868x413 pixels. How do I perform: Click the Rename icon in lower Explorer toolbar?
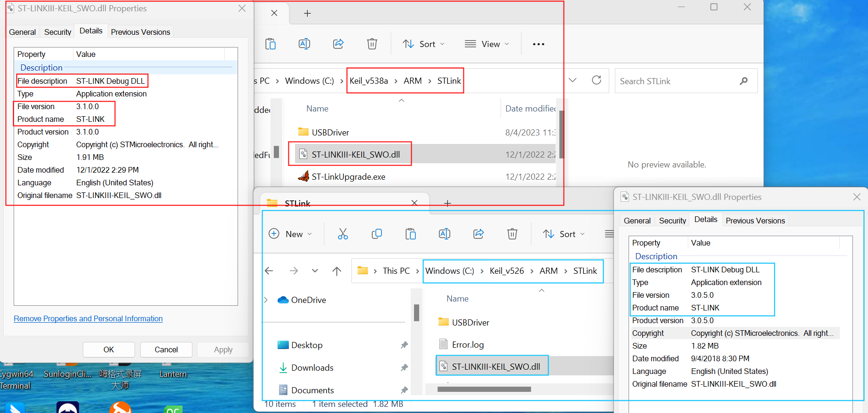click(x=444, y=234)
